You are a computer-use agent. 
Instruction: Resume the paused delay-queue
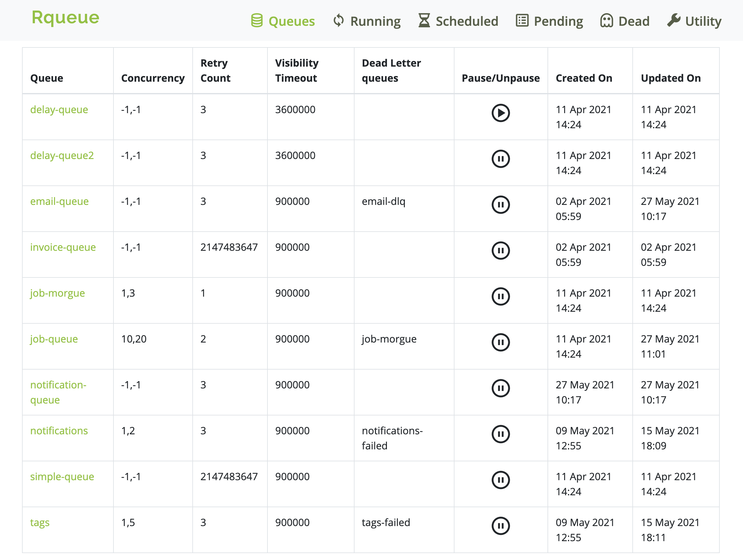pyautogui.click(x=500, y=113)
